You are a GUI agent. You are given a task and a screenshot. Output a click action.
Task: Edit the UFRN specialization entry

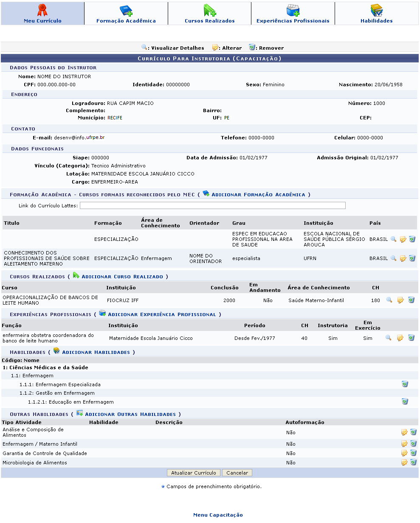click(x=403, y=258)
